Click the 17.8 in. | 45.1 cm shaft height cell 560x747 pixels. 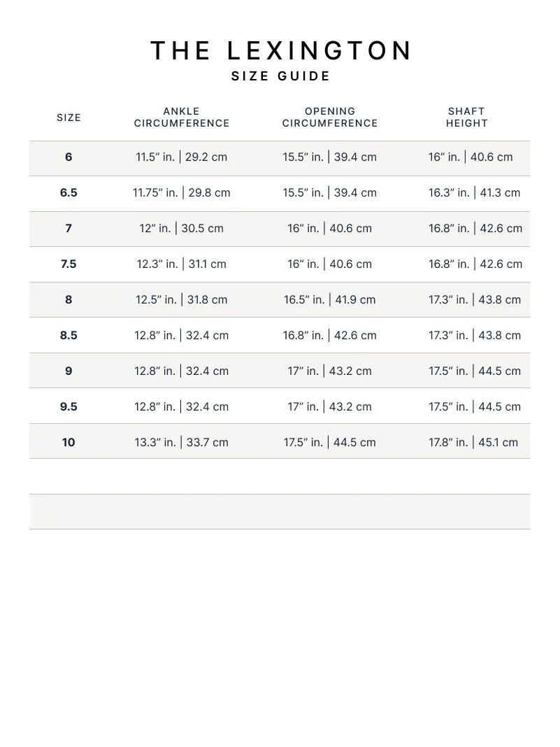pyautogui.click(x=473, y=442)
